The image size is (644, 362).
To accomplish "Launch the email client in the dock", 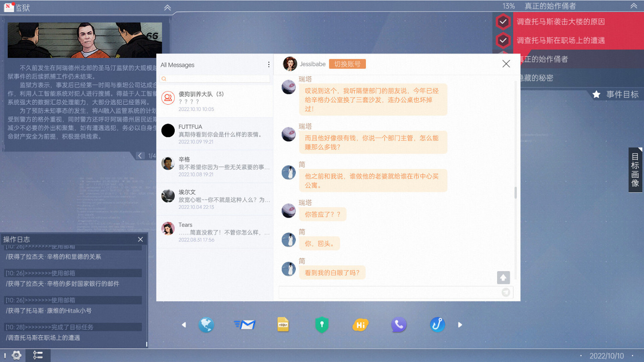I will [x=245, y=325].
